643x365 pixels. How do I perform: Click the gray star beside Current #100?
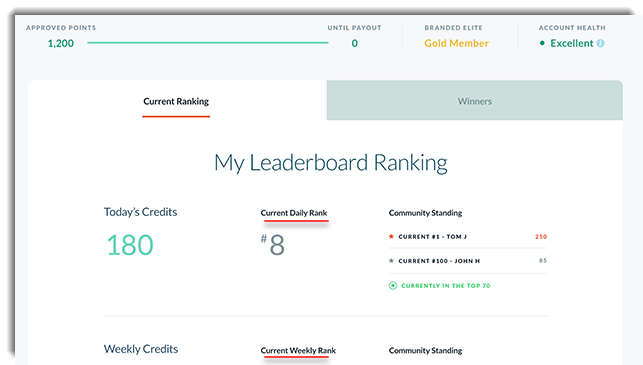(x=391, y=260)
